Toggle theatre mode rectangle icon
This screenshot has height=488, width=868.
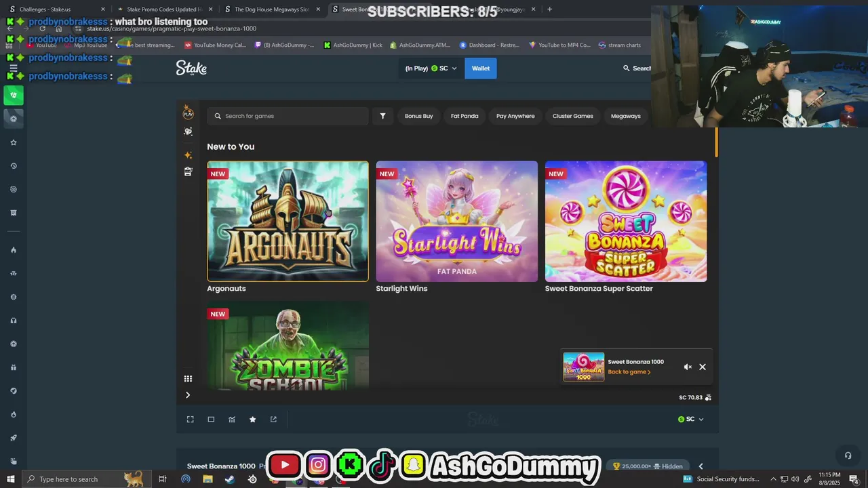coord(211,420)
